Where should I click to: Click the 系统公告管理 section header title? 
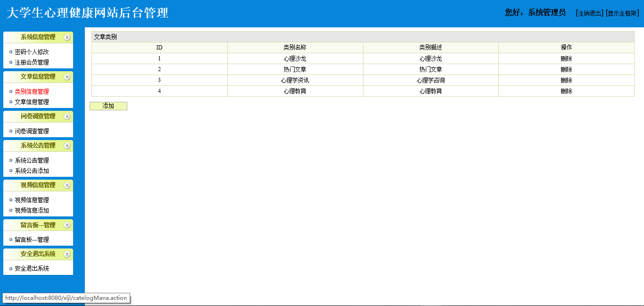38,146
